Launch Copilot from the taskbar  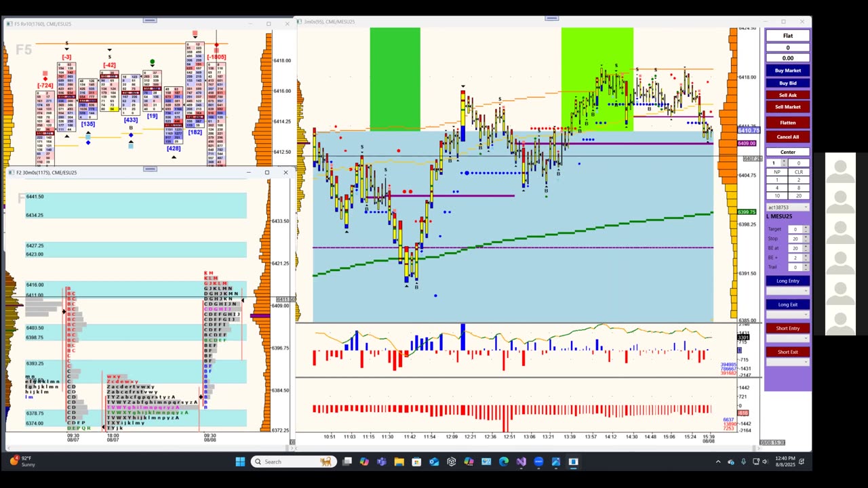(x=364, y=462)
